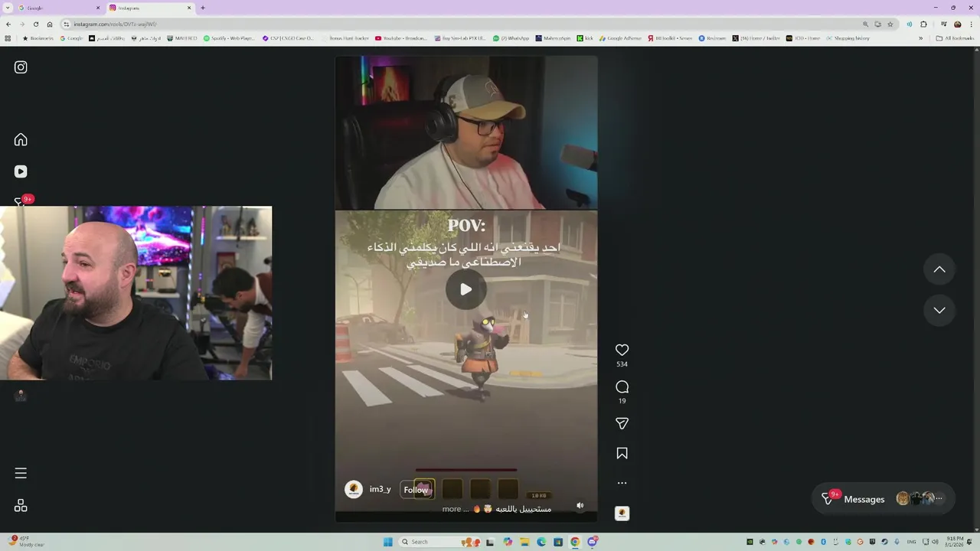Mute or unmute reel sound

[580, 506]
